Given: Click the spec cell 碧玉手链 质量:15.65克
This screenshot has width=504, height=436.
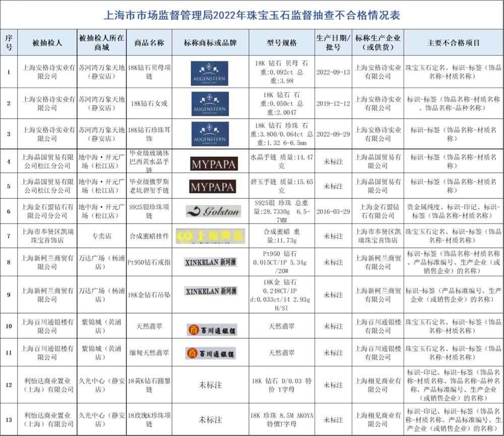Looking at the screenshot, I should 282,186.
